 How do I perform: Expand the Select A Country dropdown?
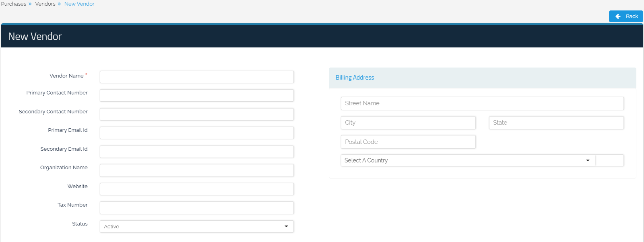click(468, 160)
